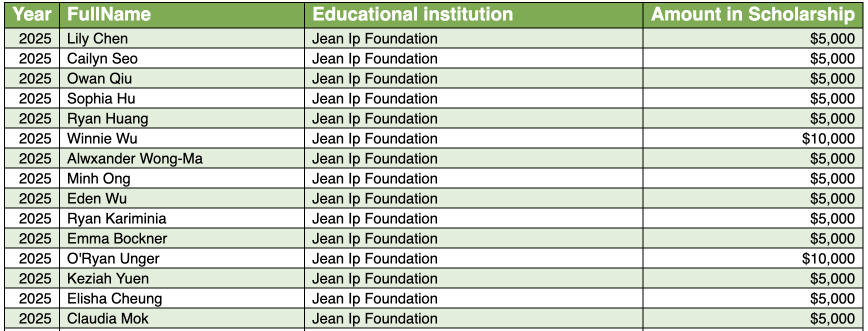Click the Keziah Yuen cell
The height and width of the screenshot is (331, 868).
coord(108,278)
